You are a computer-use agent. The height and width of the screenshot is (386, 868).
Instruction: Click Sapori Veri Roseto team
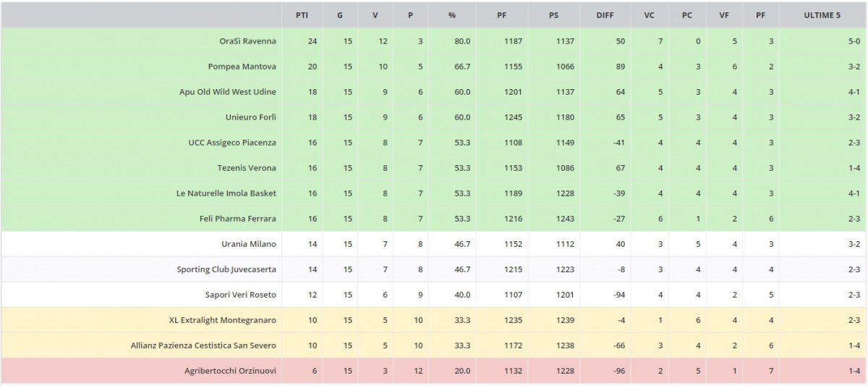tap(240, 295)
